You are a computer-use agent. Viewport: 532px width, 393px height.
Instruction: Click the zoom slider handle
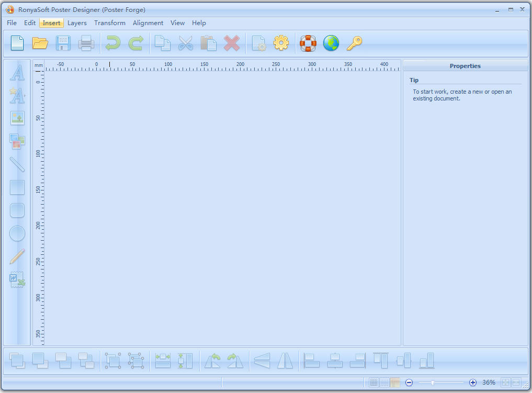(x=433, y=383)
